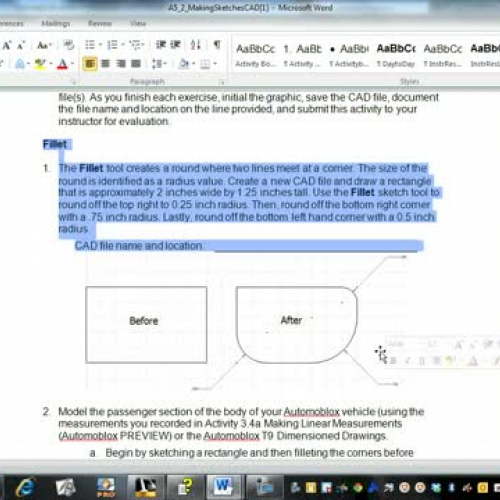Apply the yellow text highlight color
Screen dimensions: 500x500
(40, 64)
